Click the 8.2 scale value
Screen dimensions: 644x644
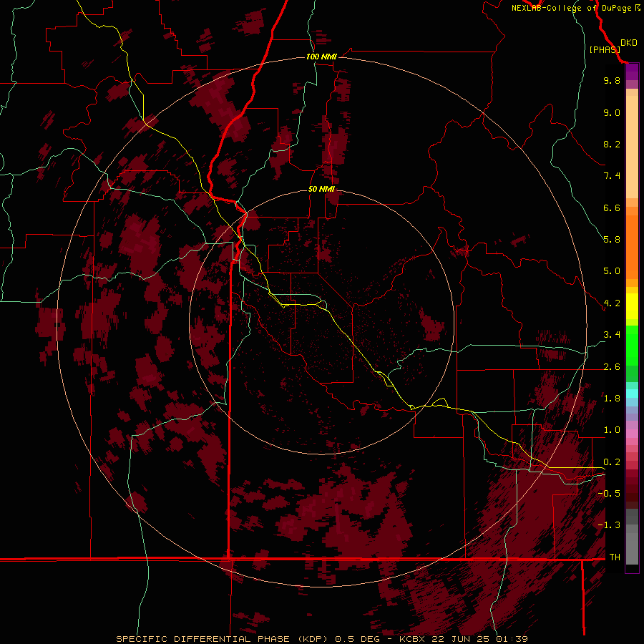612,144
